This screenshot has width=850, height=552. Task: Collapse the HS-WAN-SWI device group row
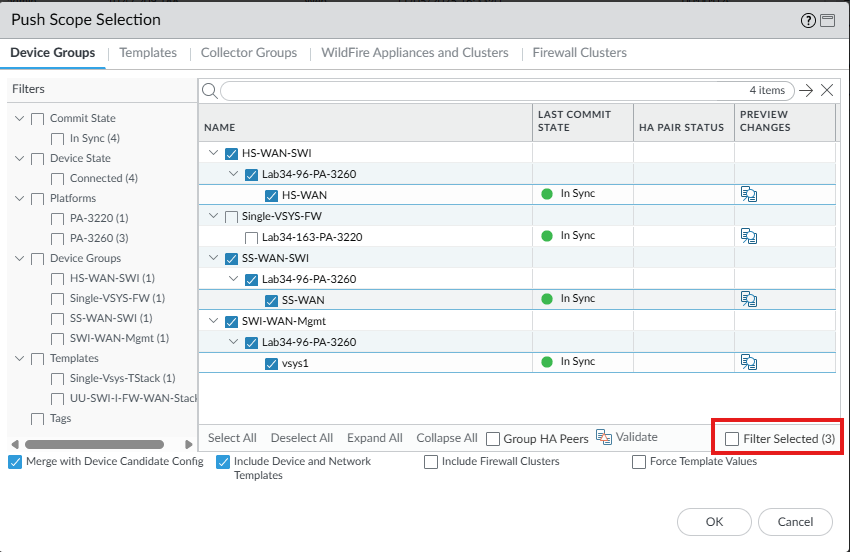213,153
